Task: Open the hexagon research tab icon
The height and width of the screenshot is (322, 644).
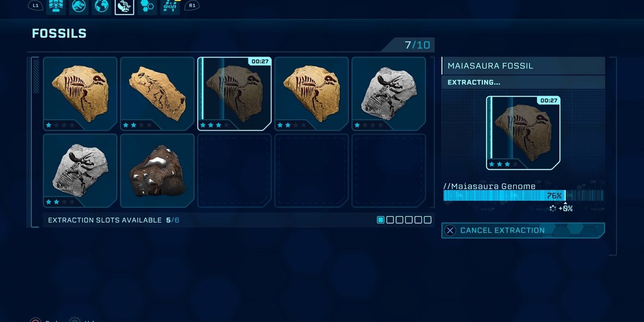Action: (147, 6)
